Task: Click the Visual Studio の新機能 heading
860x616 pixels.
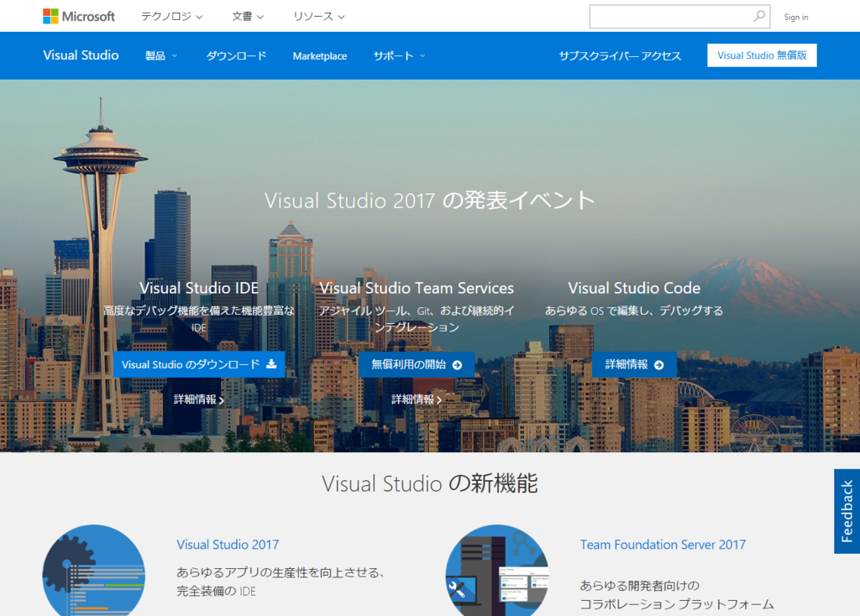Action: coord(429,484)
